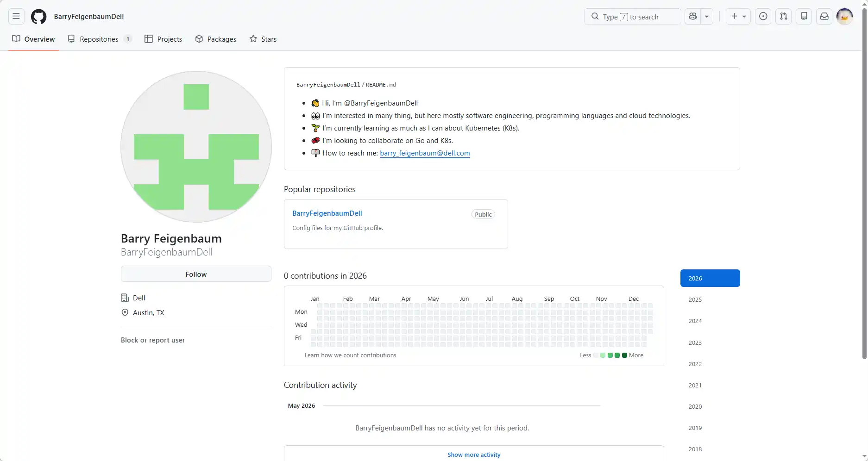The height and width of the screenshot is (461, 868).
Task: Click the Barry Feigenbaum full name
Action: click(171, 238)
